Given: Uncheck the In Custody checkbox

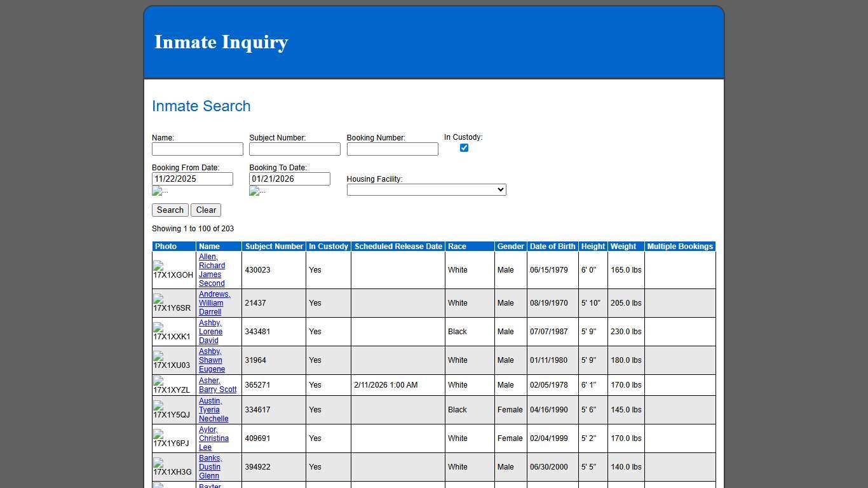Looking at the screenshot, I should pos(464,147).
